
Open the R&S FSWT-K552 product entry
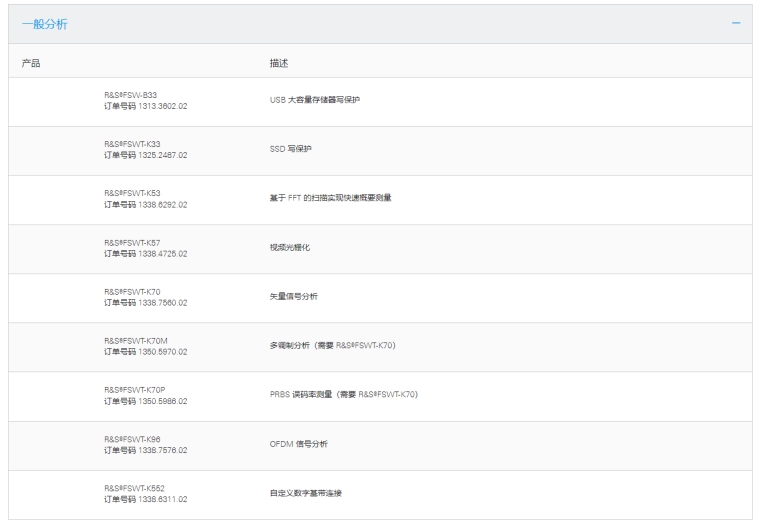(134, 487)
